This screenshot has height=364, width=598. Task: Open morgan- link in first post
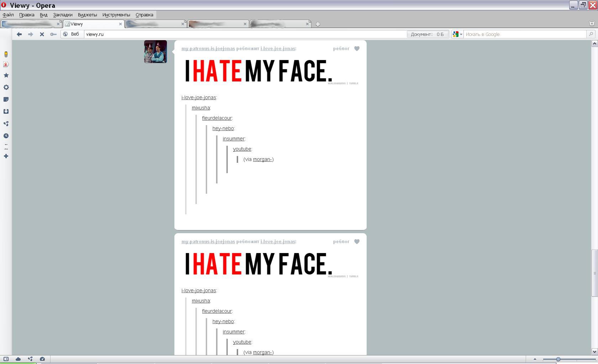click(x=262, y=159)
